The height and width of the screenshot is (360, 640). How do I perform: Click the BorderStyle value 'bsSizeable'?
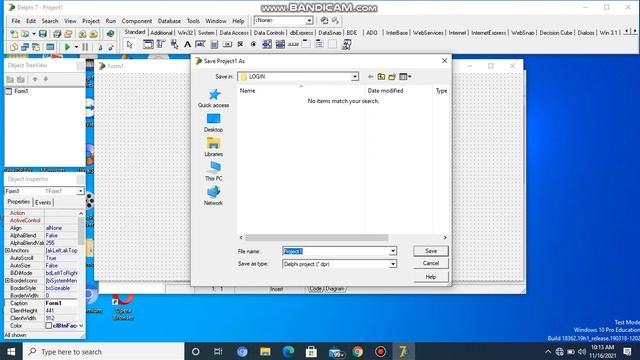61,288
